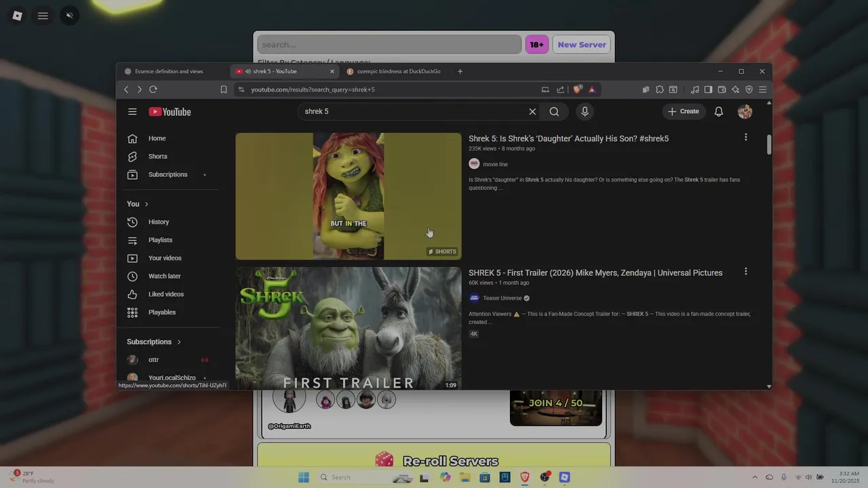Open title 'SHREK 5 - First Trailer (2026)'
868x488 pixels.
tap(595, 273)
